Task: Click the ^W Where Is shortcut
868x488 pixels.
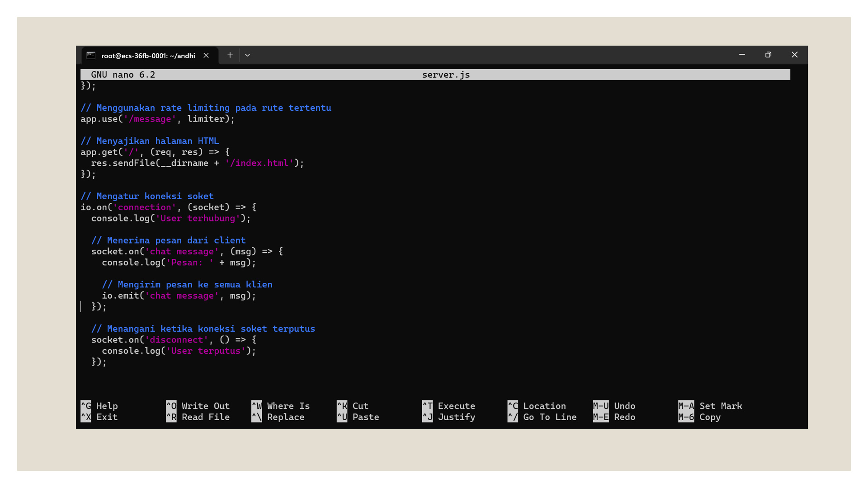Action: point(281,406)
